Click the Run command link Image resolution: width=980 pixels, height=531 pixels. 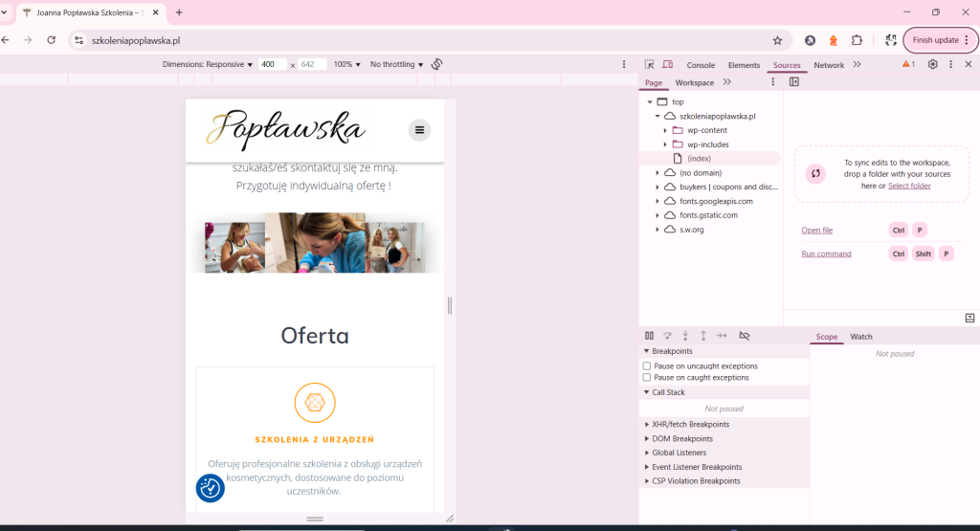(826, 254)
